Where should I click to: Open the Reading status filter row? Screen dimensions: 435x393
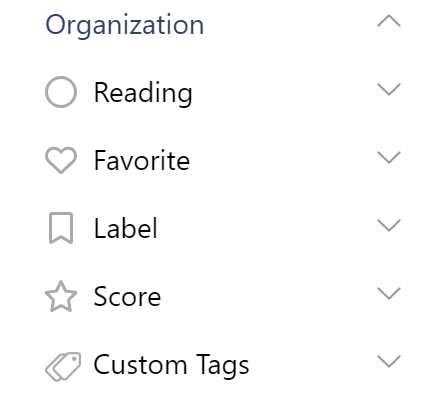pyautogui.click(x=223, y=92)
